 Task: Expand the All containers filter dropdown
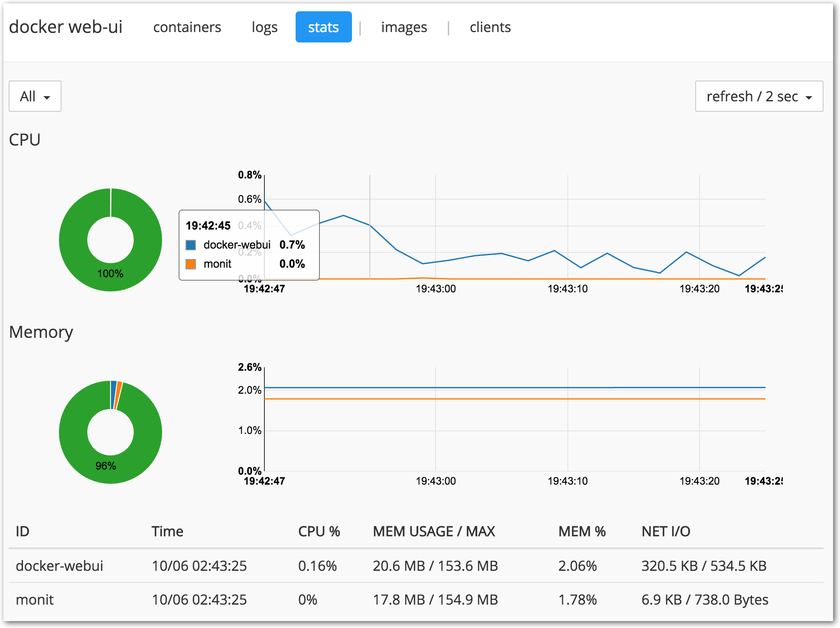click(x=35, y=96)
